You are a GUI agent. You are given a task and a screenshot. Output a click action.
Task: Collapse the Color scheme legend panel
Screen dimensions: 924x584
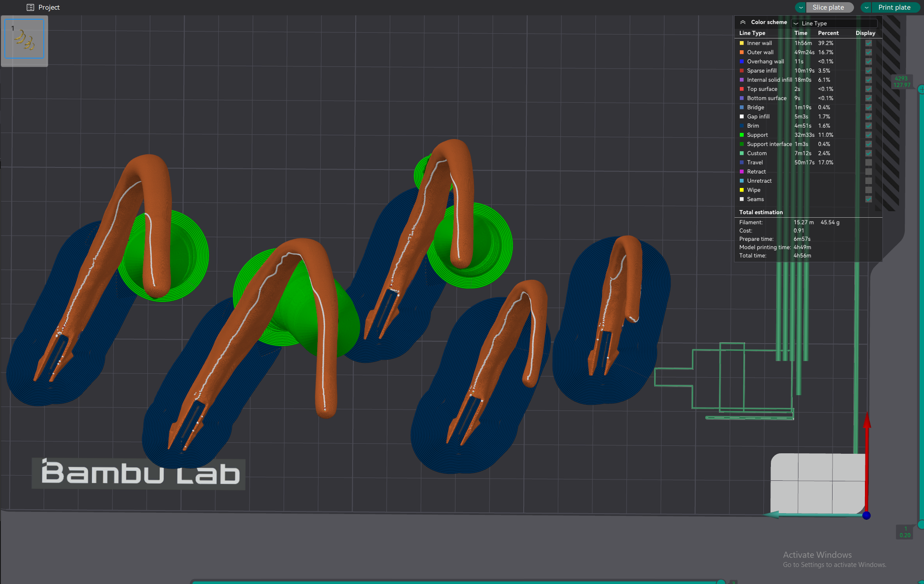point(742,22)
